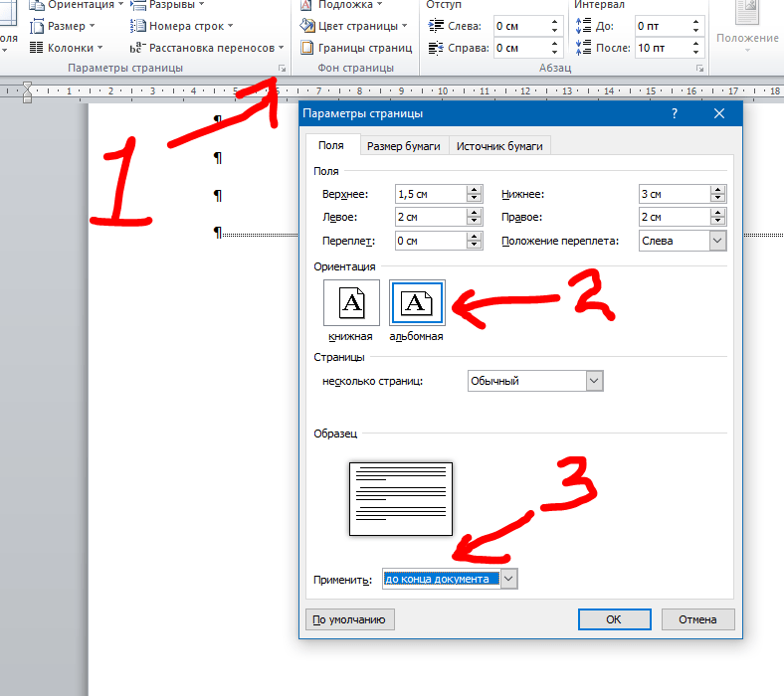The height and width of the screenshot is (696, 784).
Task: Open the Абзац paragraph dialog launcher
Action: [x=700, y=68]
